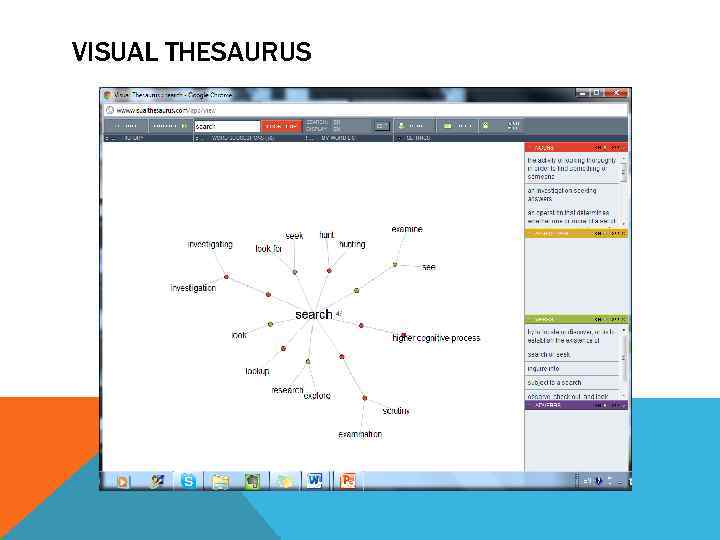The height and width of the screenshot is (540, 720).
Task: Click the browser address bar URL
Action: click(165, 110)
